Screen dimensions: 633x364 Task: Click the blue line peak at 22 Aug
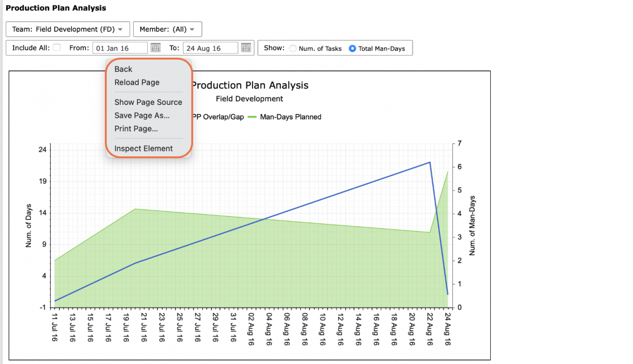pos(430,162)
